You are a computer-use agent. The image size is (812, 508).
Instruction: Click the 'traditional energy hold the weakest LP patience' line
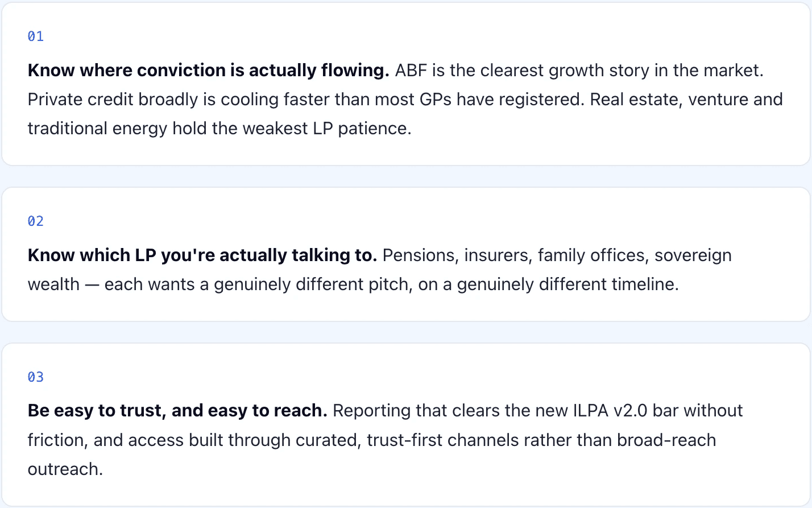pyautogui.click(x=219, y=129)
